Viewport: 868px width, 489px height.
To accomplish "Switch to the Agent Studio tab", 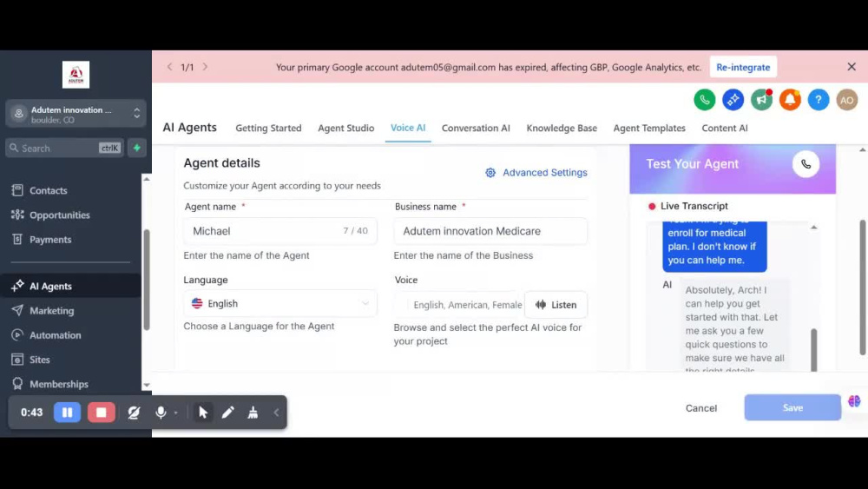I will pyautogui.click(x=346, y=128).
